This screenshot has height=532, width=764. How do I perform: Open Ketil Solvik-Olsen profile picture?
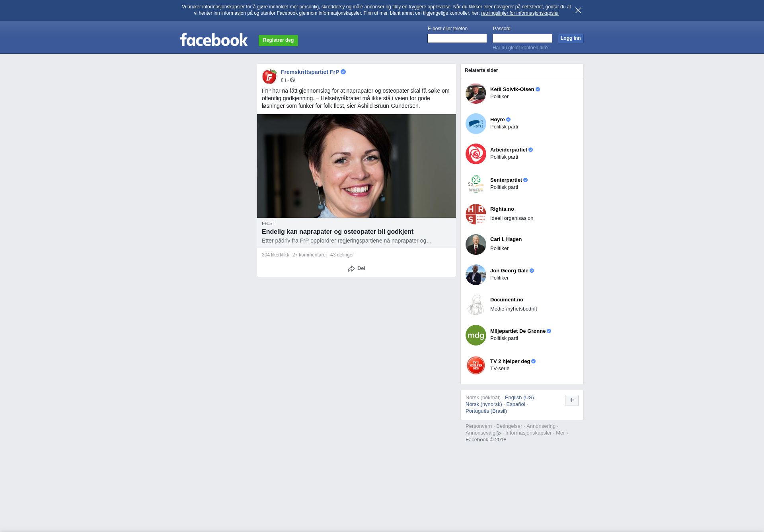pyautogui.click(x=476, y=93)
